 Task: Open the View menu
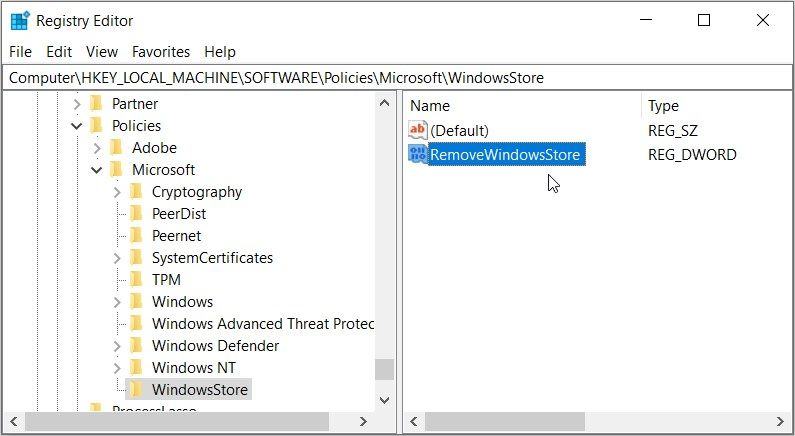pos(101,52)
